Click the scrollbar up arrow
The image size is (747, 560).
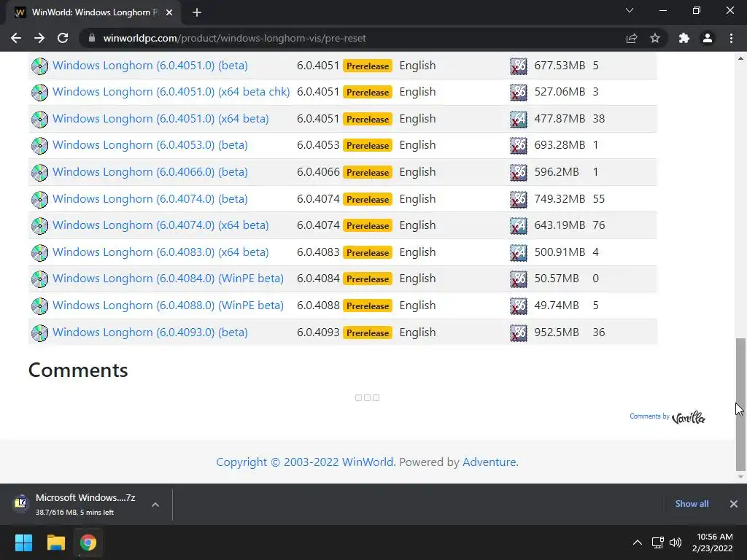740,58
